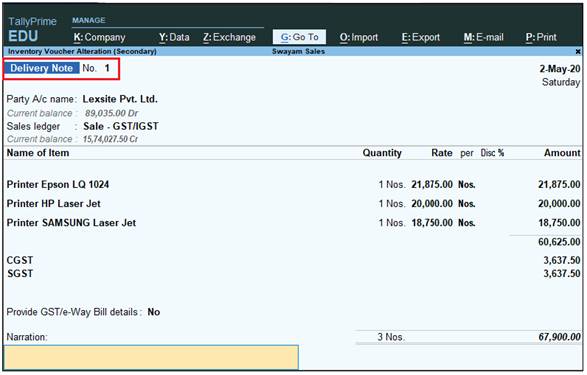The height and width of the screenshot is (375, 587).
Task: Click HP printer quantity 1 Nos.
Action: point(392,204)
